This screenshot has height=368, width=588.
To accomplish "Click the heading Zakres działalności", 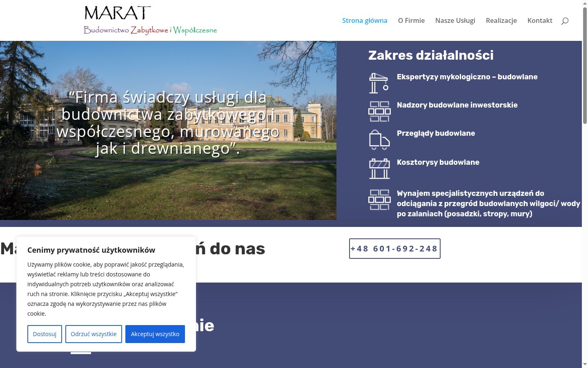I will click(431, 55).
